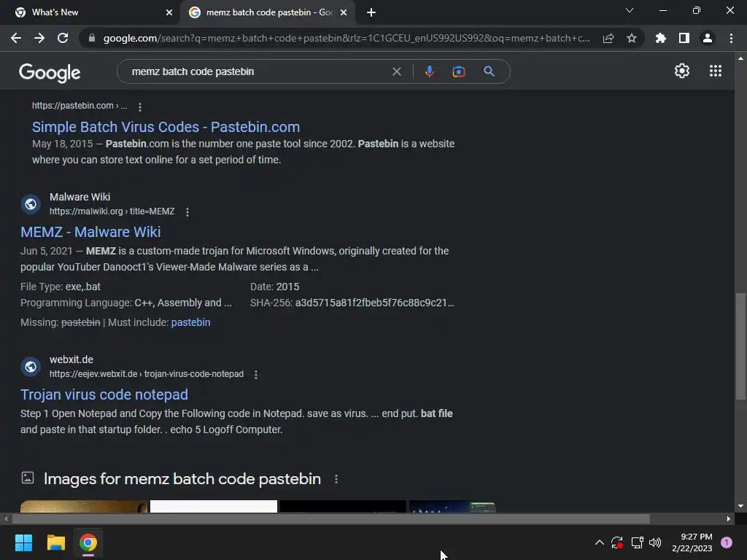
Task: Click SHA-256 hash value text
Action: pos(374,303)
